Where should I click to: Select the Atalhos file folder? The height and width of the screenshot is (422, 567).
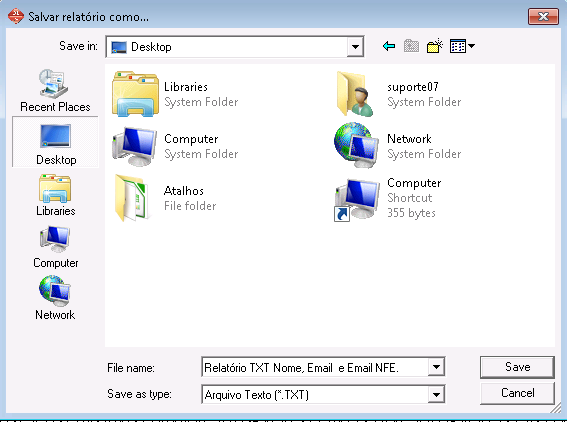coord(165,198)
